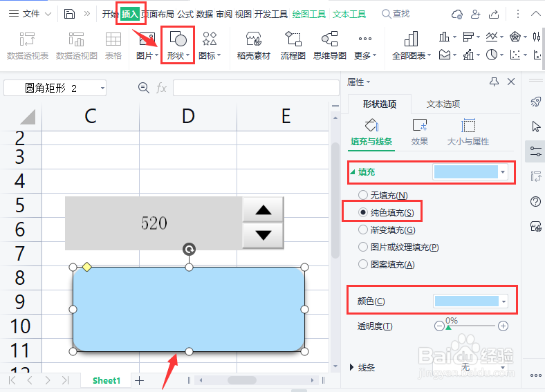
Task: Switch to the 公式 tab
Action: [x=185, y=15]
